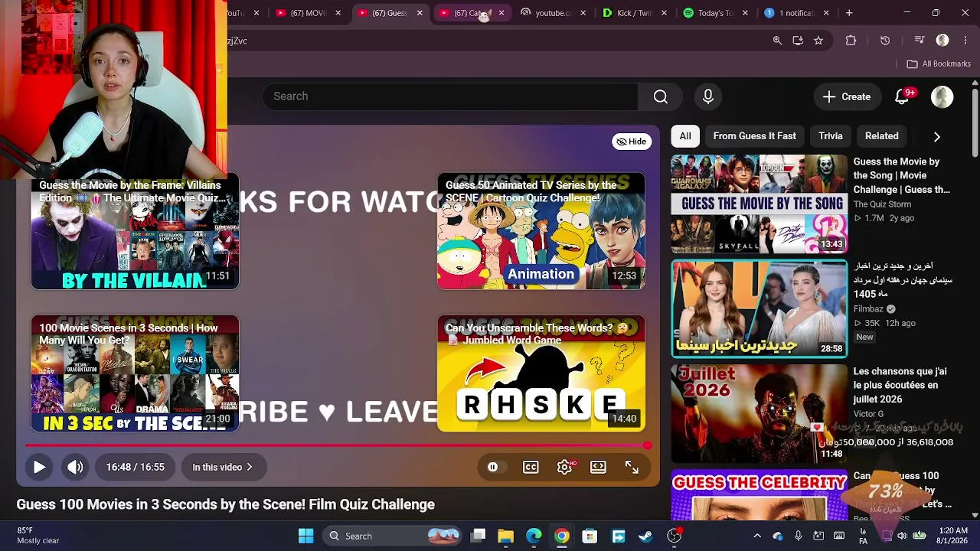Open the YouTube account avatar menu
Screen dimensions: 980x551
tap(942, 96)
